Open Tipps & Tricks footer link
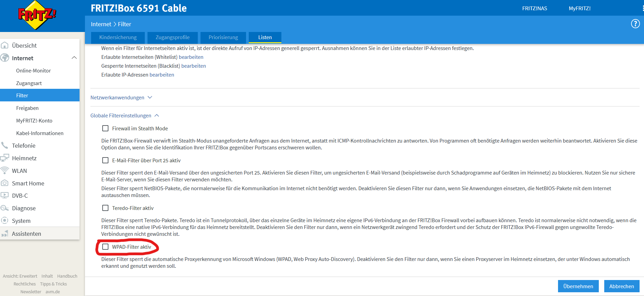 [53, 284]
